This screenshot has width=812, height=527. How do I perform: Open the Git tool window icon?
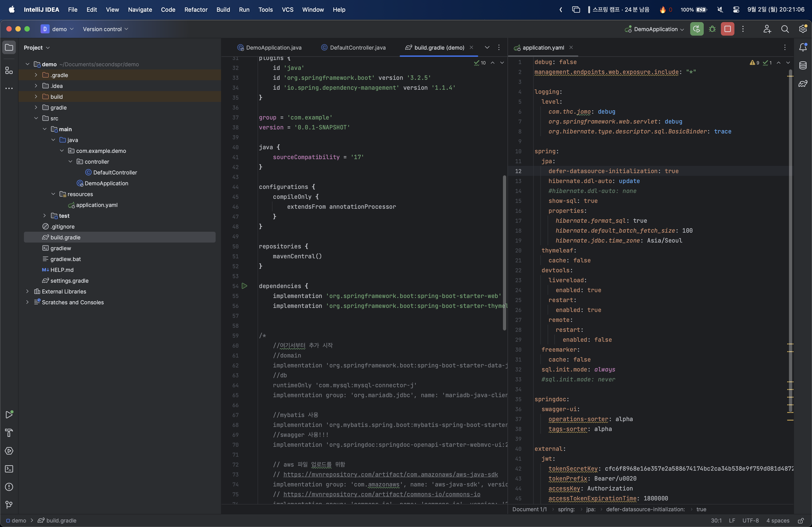tap(9, 505)
